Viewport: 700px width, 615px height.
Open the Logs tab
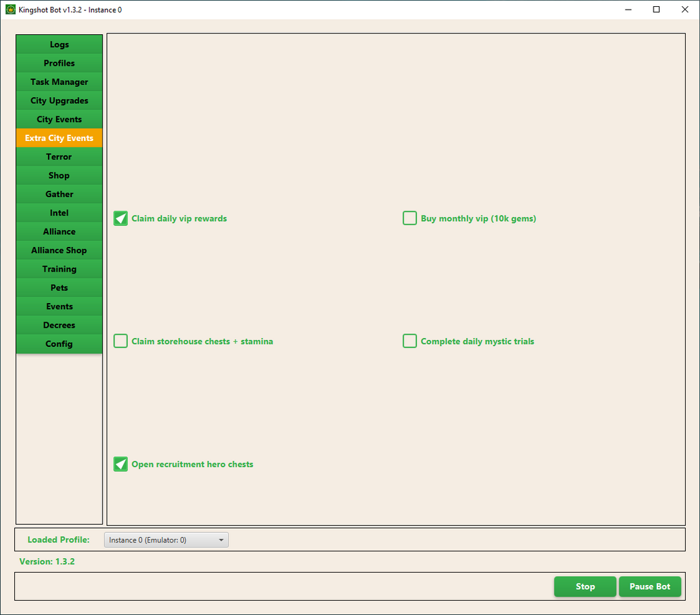click(x=59, y=44)
